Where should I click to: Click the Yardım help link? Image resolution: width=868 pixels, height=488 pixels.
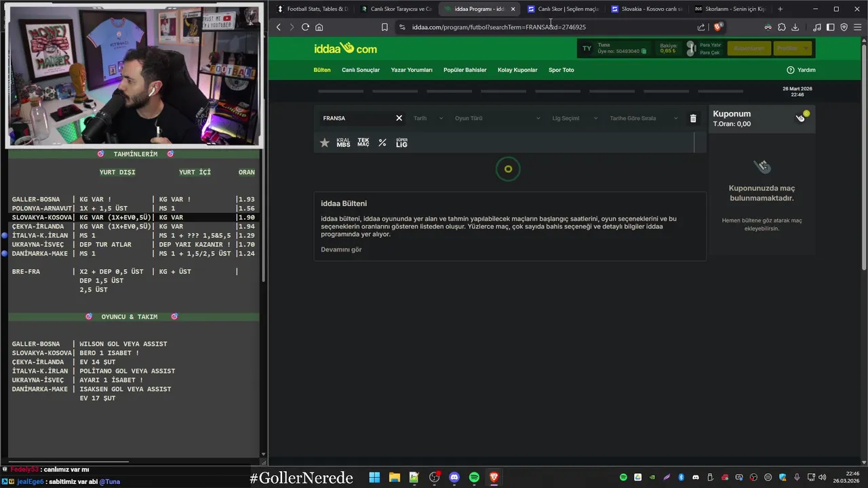(x=801, y=70)
